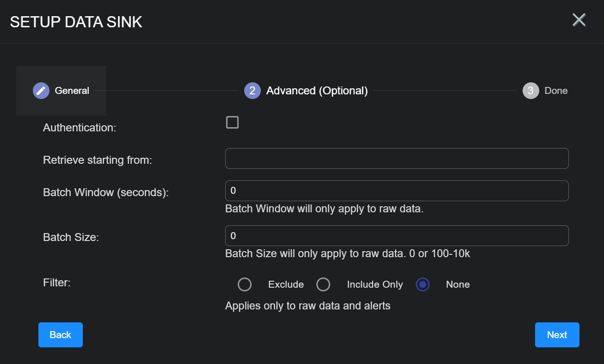Click the Advanced (Optional) step label

pos(317,91)
